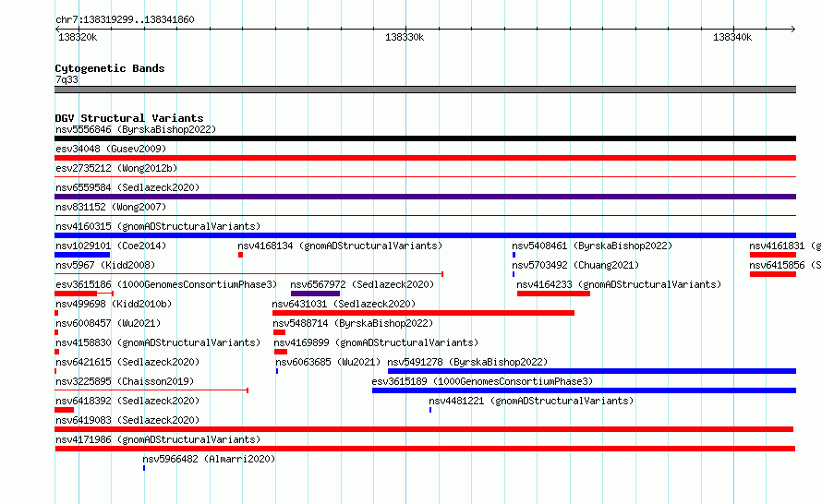Click the 138330k ruler position label
822x504 pixels.
(x=405, y=37)
